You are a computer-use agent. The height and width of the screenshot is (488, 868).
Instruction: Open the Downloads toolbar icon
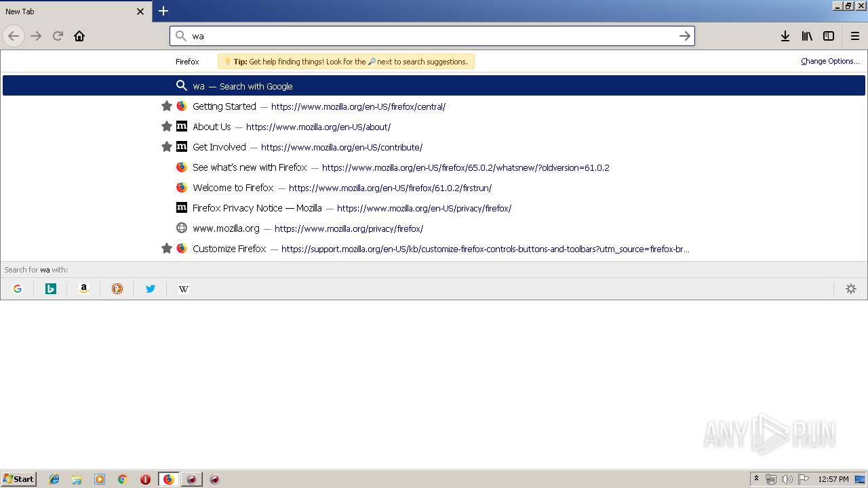(785, 36)
